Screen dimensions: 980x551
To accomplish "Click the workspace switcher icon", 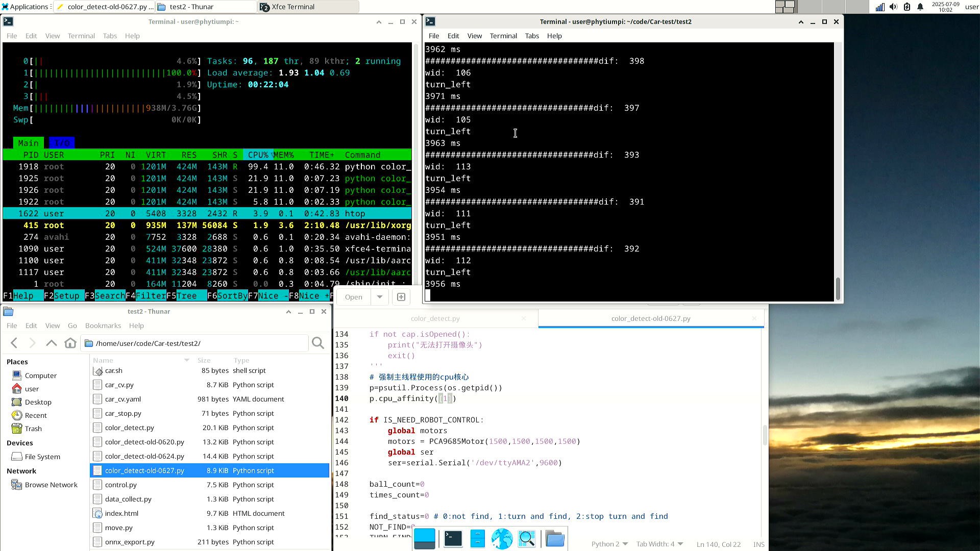I will (785, 7).
